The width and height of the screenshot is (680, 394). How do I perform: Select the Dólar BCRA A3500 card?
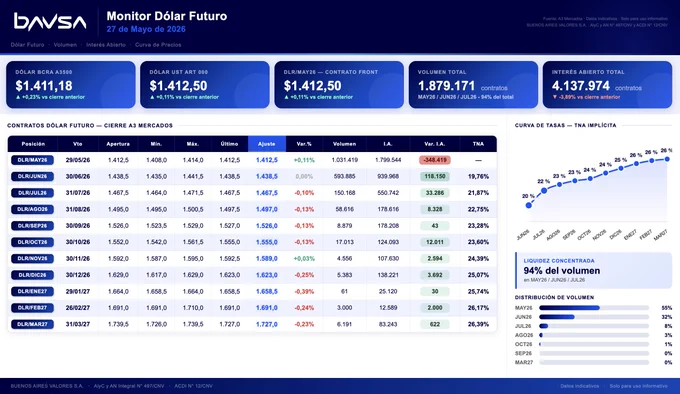pyautogui.click(x=71, y=85)
